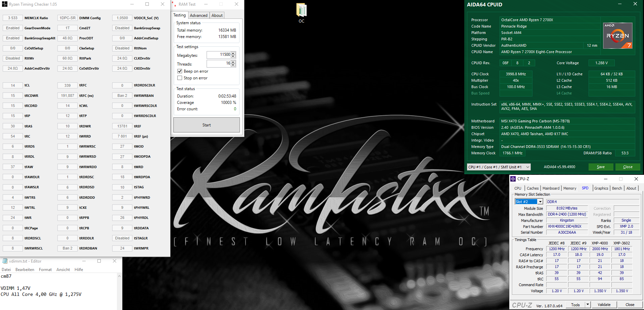Decrease Megabytes with the down arrow
Viewport: 644px width, 310px height.
[x=233, y=56]
